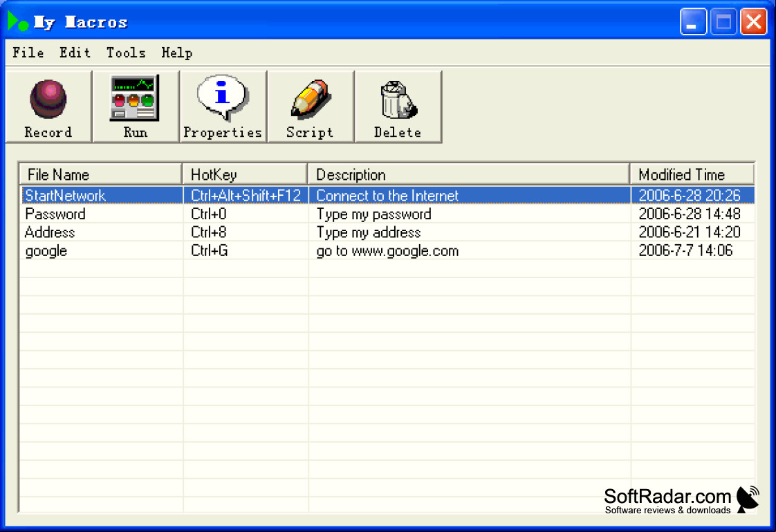This screenshot has height=532, width=776.
Task: Minimize the My Macros window
Action: click(693, 21)
